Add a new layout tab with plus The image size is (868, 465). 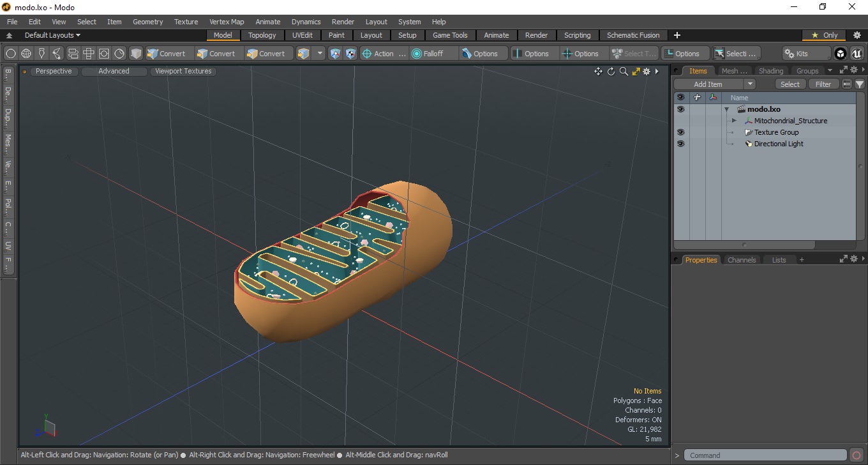[677, 35]
